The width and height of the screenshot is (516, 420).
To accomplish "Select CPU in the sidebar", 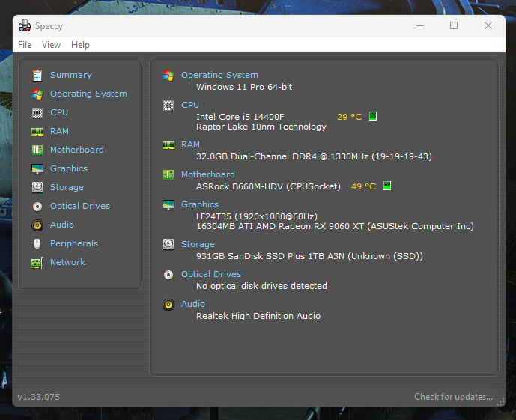I will (x=59, y=112).
